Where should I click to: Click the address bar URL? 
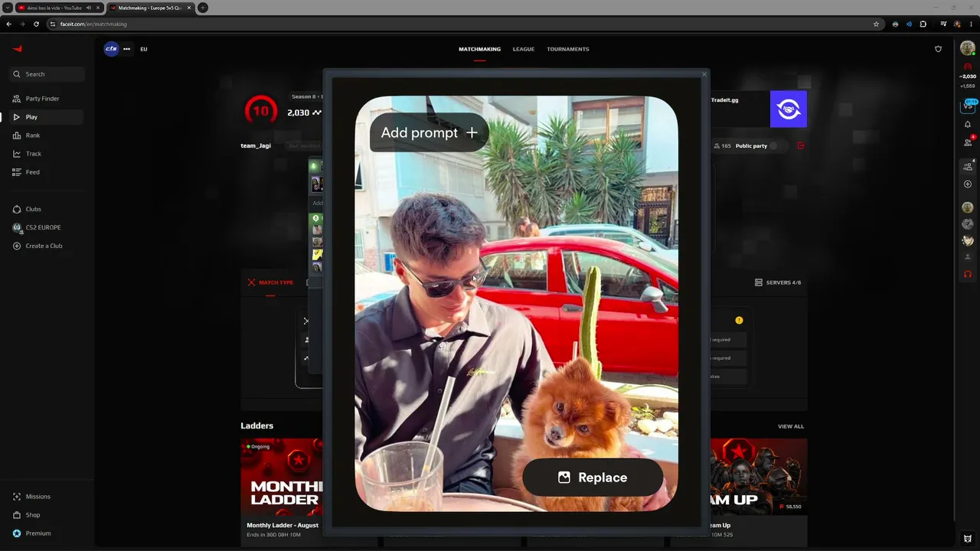tap(93, 24)
